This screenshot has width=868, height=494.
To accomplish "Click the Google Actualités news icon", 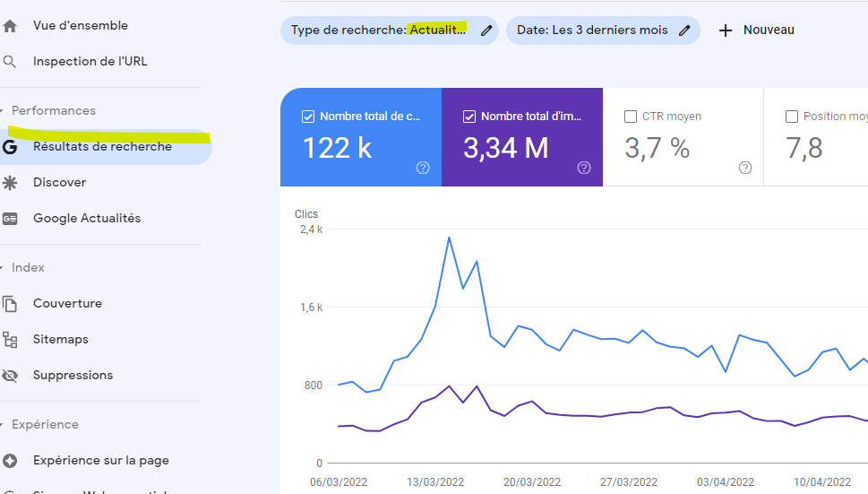I will [x=10, y=219].
